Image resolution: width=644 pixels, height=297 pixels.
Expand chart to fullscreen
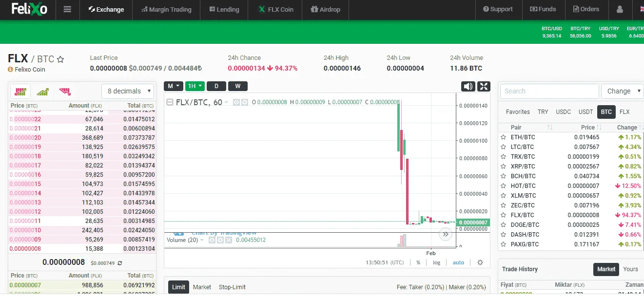tap(484, 86)
